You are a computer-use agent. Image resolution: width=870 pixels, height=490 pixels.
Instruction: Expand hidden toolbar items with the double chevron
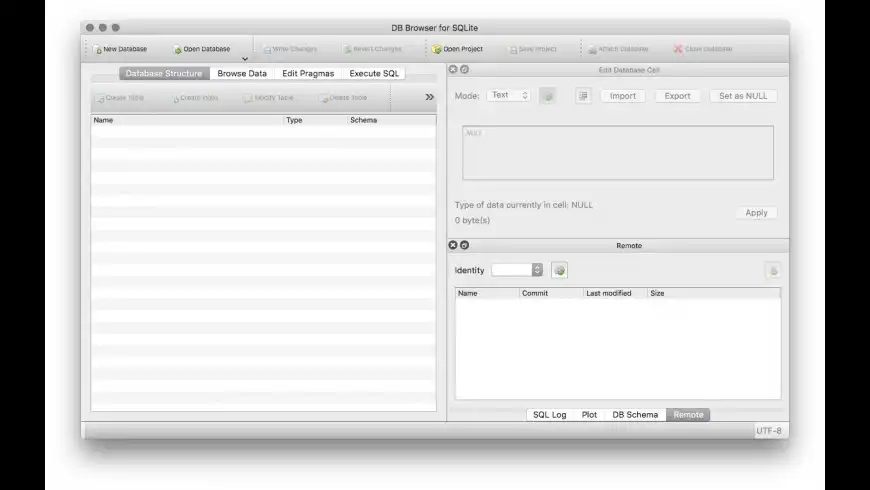coord(429,97)
